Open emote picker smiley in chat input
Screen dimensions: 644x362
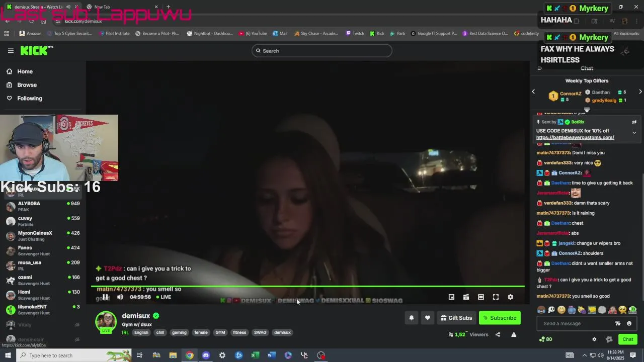pyautogui.click(x=629, y=324)
